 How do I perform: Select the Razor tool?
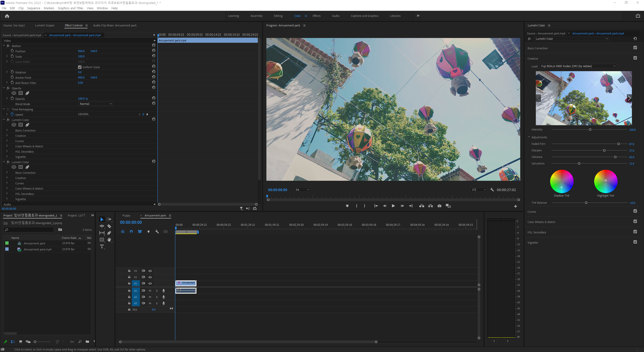pos(109,226)
